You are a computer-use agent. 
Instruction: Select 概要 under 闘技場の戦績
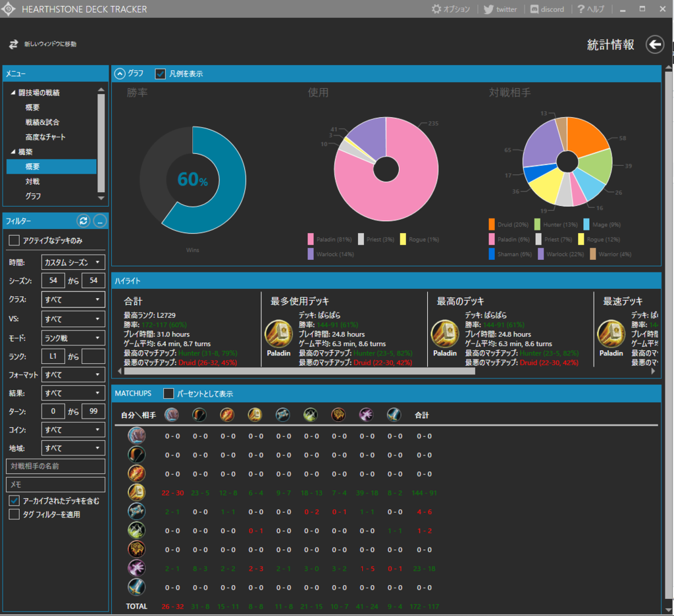click(x=32, y=107)
